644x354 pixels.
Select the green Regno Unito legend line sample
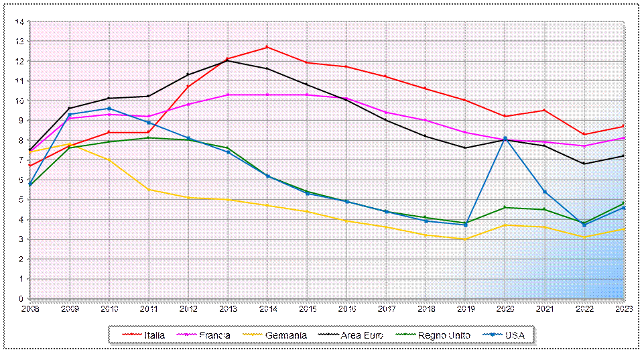(405, 335)
